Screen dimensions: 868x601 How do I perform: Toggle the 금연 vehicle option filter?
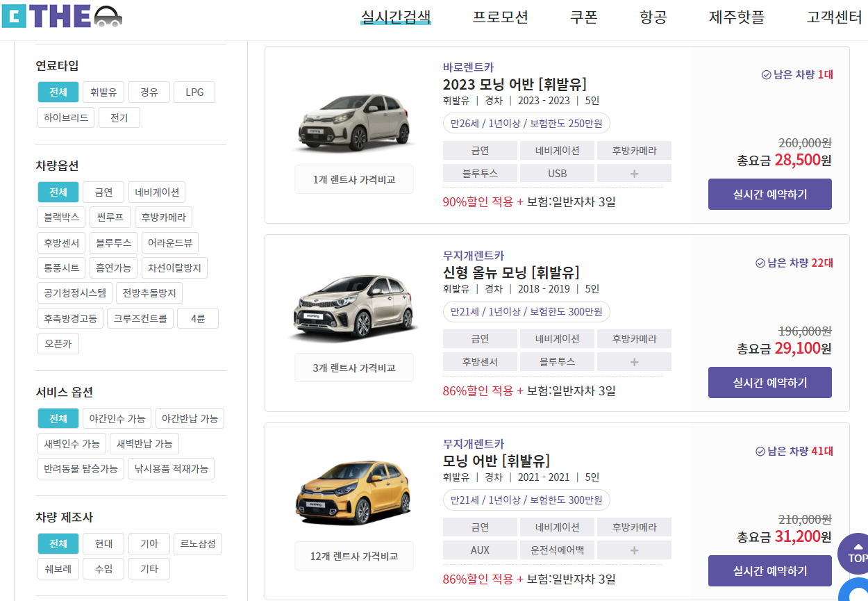click(x=103, y=192)
